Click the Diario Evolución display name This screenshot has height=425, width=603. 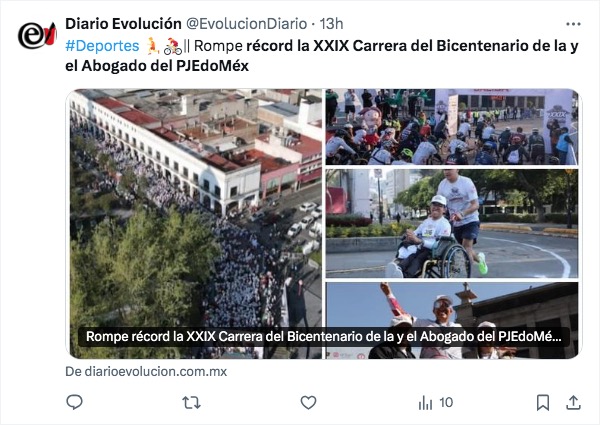coord(123,24)
